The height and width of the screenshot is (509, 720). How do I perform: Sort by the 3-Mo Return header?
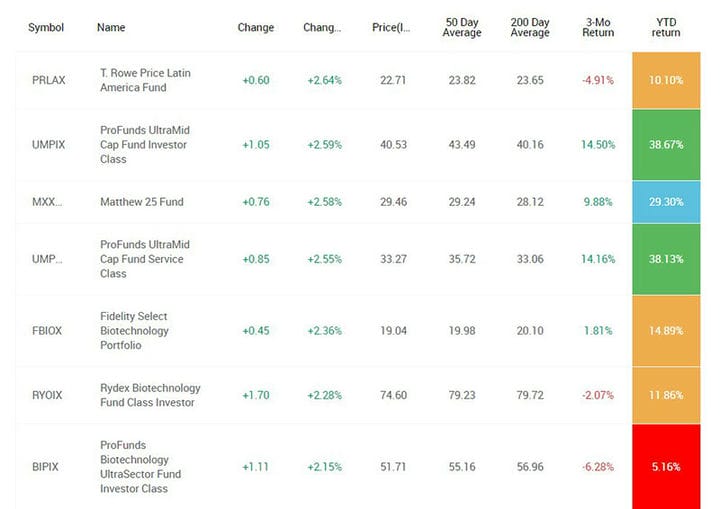[598, 28]
